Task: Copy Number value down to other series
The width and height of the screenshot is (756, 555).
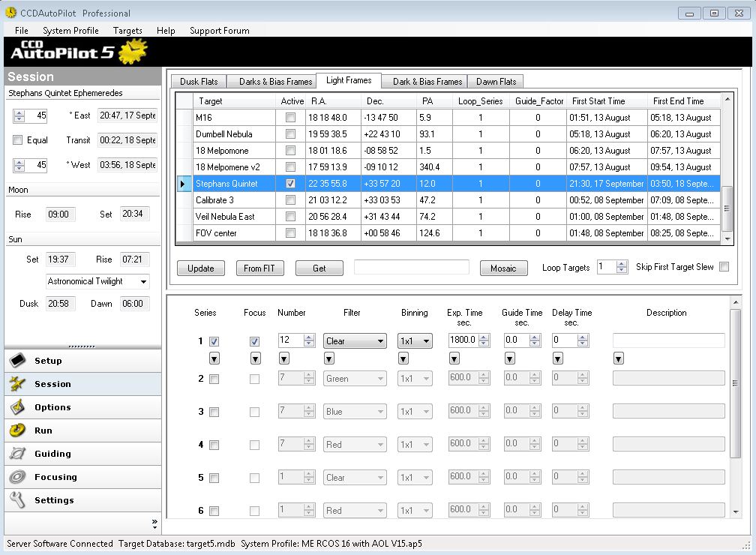Action: (284, 358)
